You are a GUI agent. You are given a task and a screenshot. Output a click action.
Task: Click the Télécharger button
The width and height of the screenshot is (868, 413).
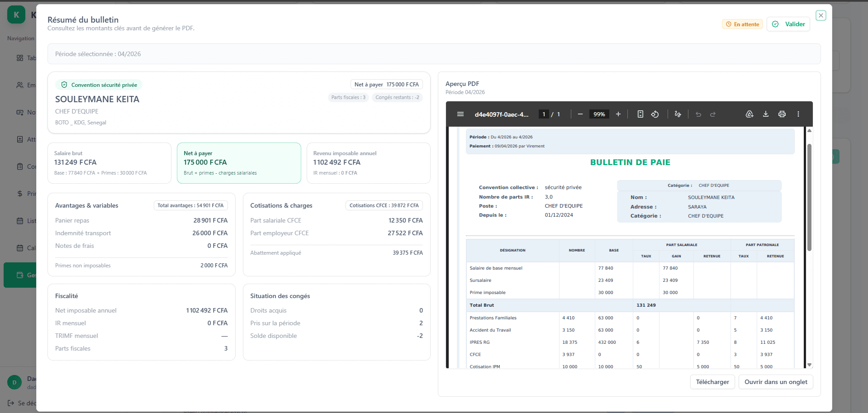tap(712, 382)
